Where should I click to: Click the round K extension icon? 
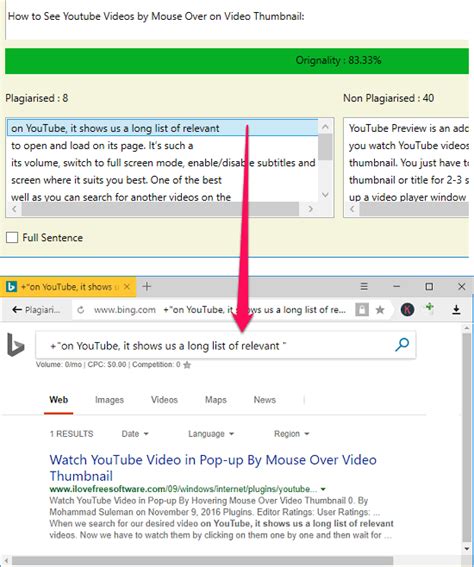click(407, 310)
